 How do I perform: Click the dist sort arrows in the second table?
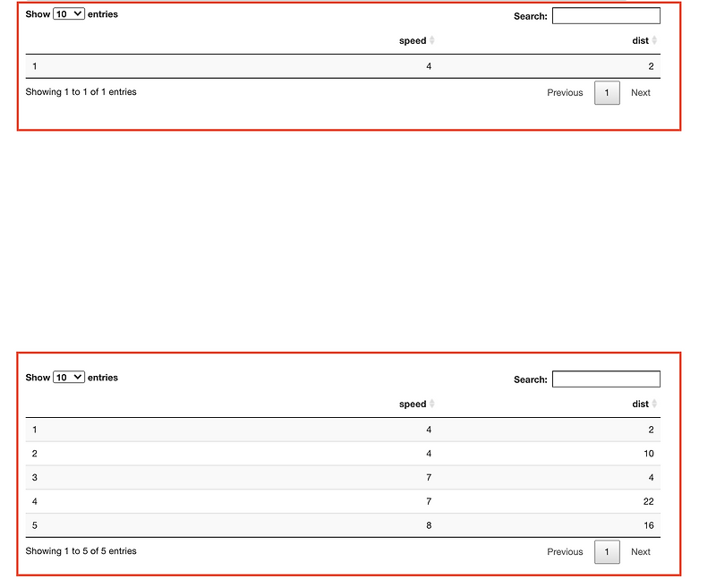click(x=654, y=404)
